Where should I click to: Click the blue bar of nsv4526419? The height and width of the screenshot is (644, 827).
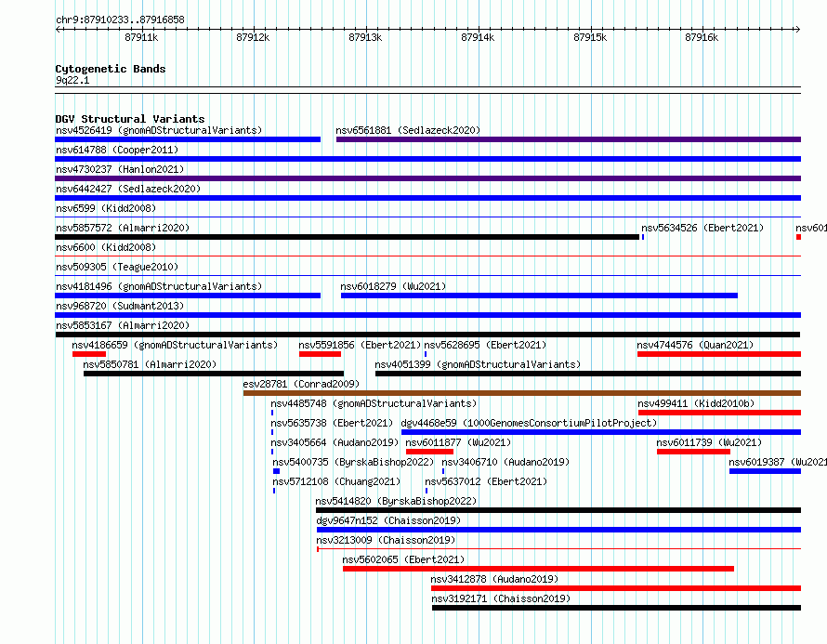(188, 139)
